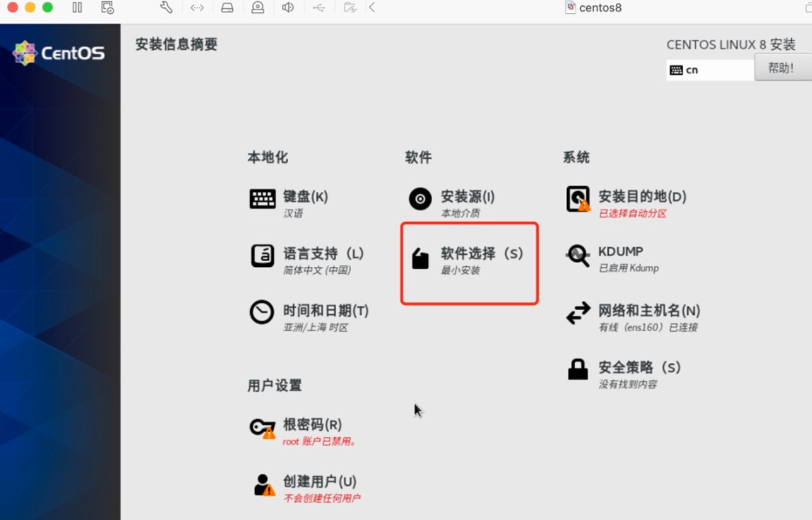This screenshot has width=812, height=520.
Task: Click the camera device icon in toolbar
Action: point(258,8)
